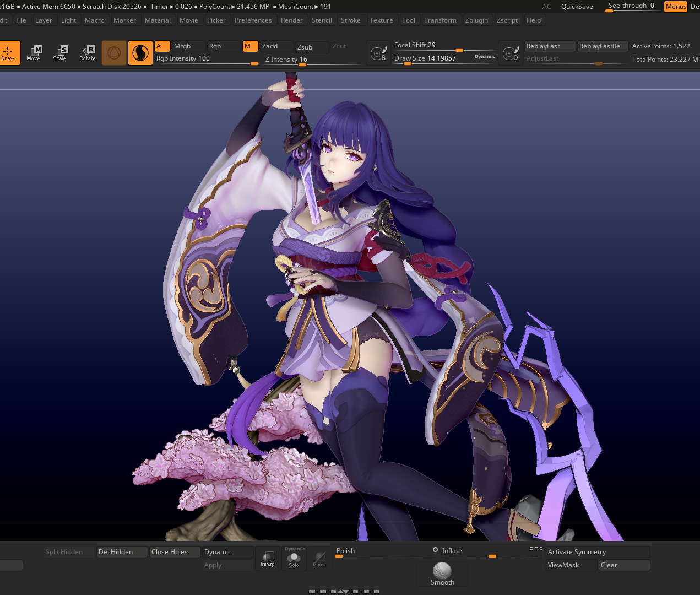This screenshot has width=700, height=595.
Task: Adjust the Inflate slider
Action: 492,551
